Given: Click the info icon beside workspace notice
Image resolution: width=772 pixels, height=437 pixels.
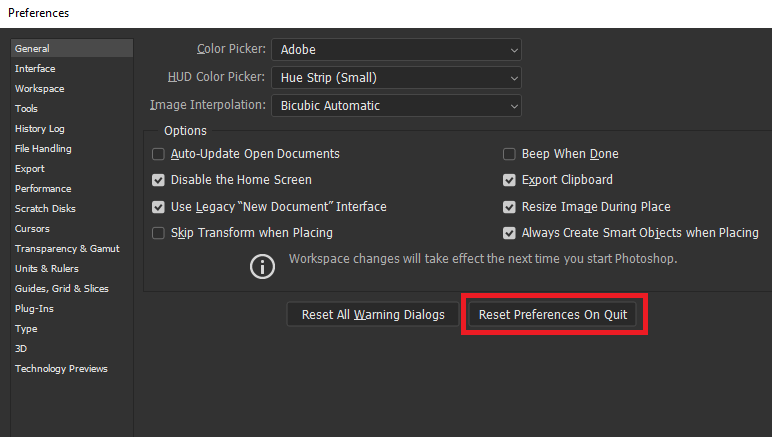Looking at the screenshot, I should 262,267.
